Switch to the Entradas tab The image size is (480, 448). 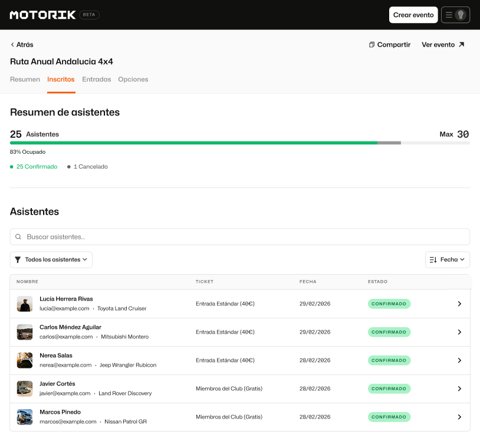96,80
